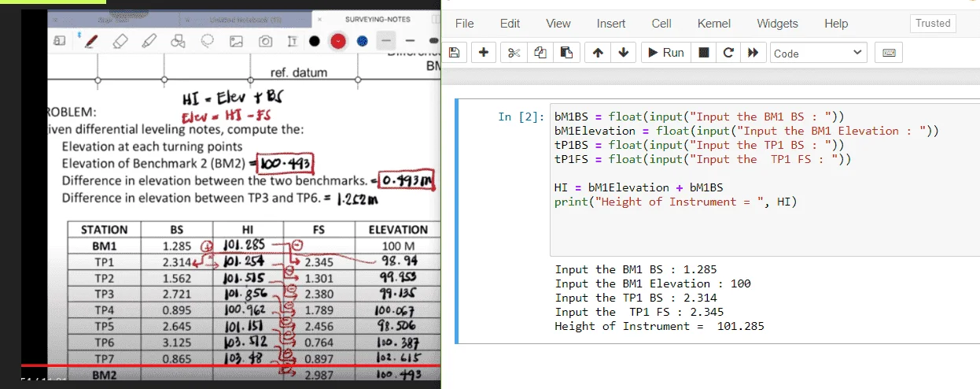
Task: Close the SURVEYING-NOTES tab
Action: [x=320, y=20]
